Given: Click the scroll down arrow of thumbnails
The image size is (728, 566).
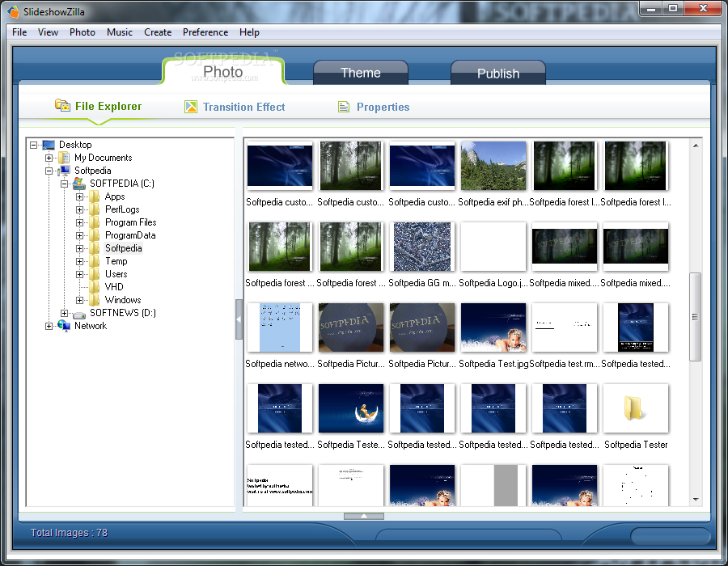Looking at the screenshot, I should [x=696, y=500].
